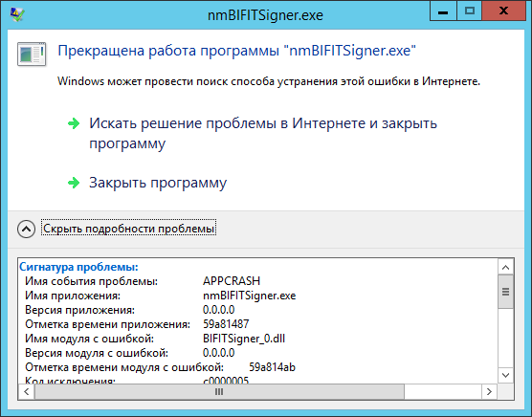
Task: Click right arrow of horizontal scrollbar
Action: click(x=489, y=391)
